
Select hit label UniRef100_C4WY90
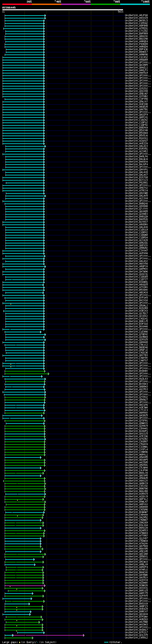click(x=136, y=358)
